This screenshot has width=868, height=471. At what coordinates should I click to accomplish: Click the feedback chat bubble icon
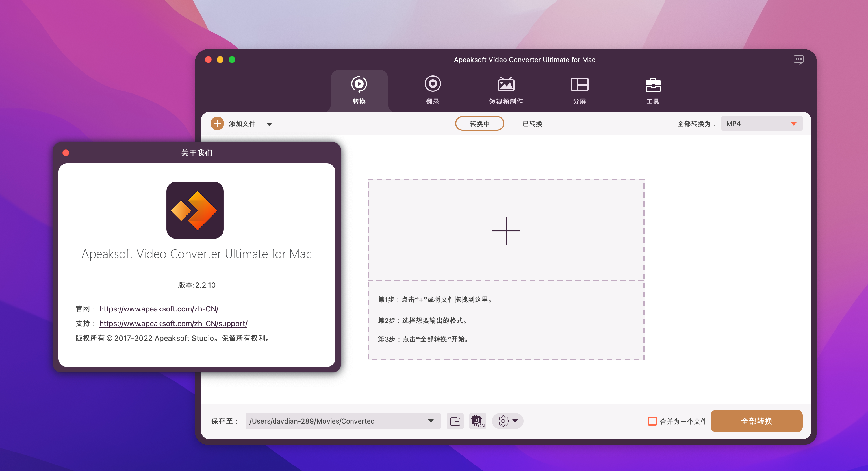coord(798,60)
